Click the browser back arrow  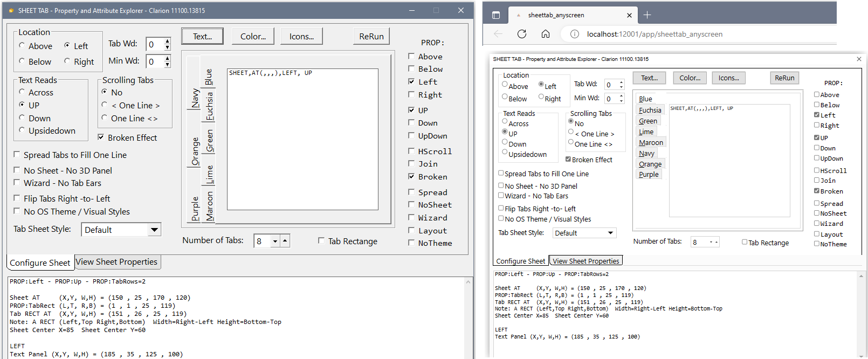click(x=498, y=34)
